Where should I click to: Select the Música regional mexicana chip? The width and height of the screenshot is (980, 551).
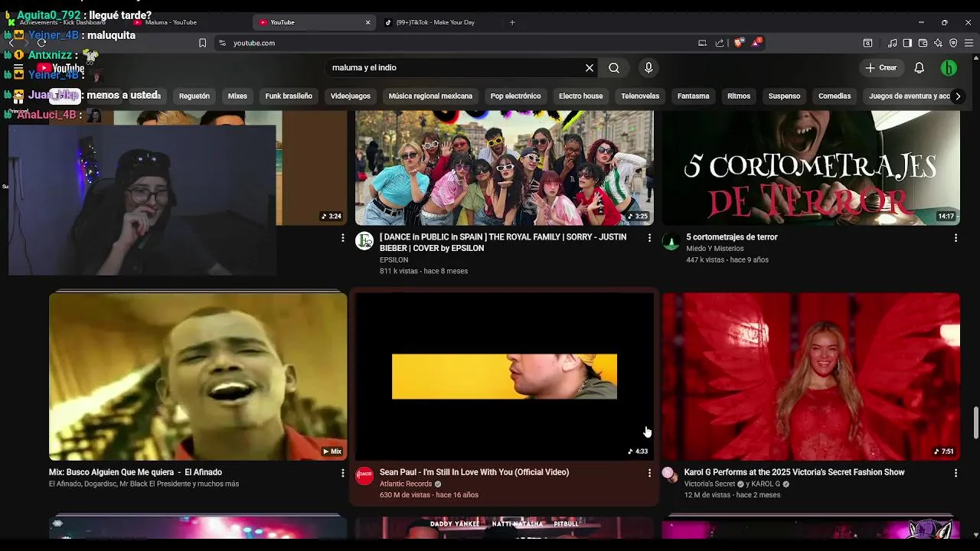click(430, 96)
